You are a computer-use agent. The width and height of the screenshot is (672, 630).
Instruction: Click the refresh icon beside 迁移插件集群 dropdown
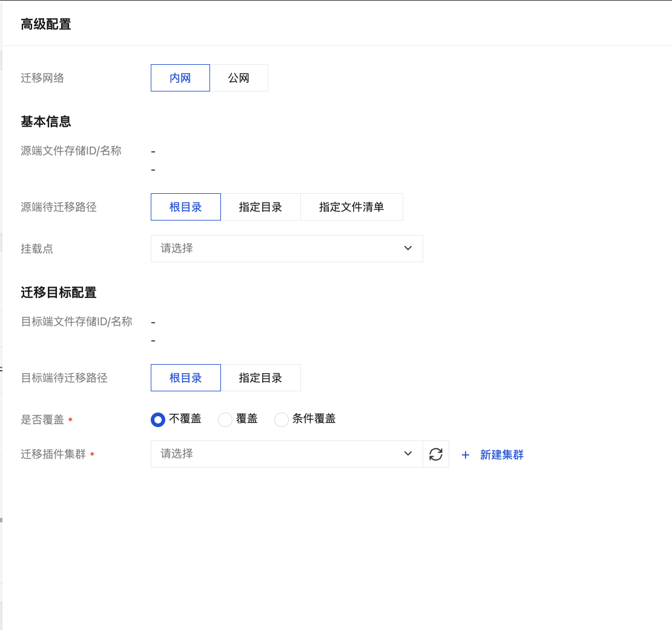[x=436, y=454]
